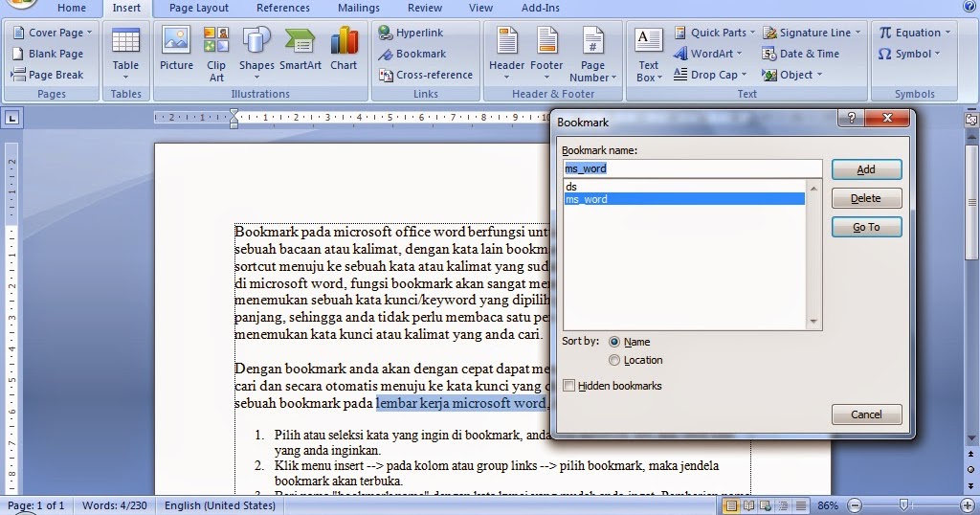Image resolution: width=980 pixels, height=515 pixels.
Task: Click the Add button in Bookmark dialog
Action: coord(866,169)
